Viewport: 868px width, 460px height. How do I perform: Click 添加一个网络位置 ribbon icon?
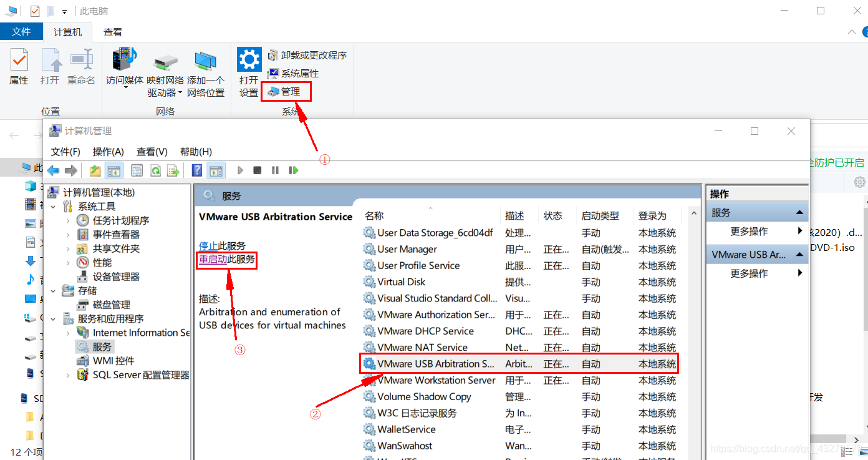click(x=206, y=74)
